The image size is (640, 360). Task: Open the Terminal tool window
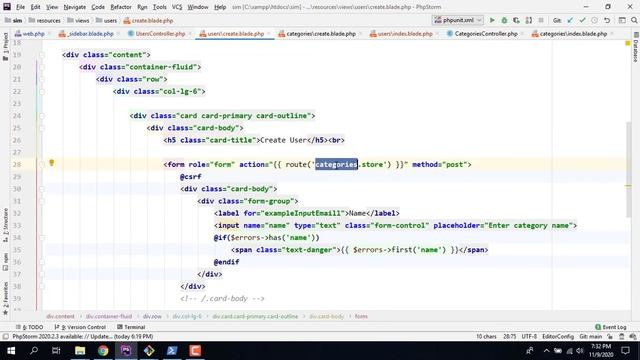131,327
